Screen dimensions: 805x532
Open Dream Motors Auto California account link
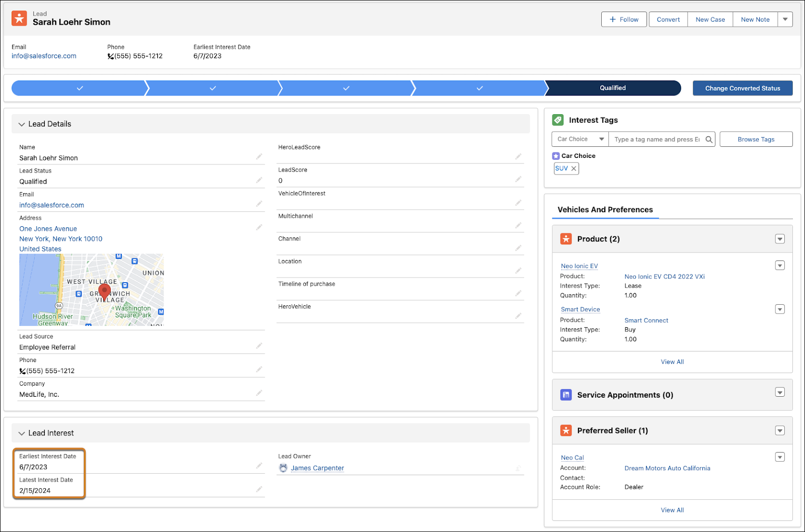point(668,468)
